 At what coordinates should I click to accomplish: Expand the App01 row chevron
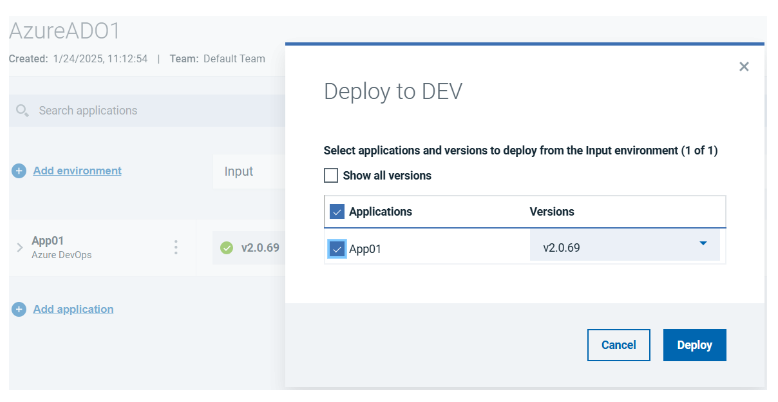pos(20,247)
